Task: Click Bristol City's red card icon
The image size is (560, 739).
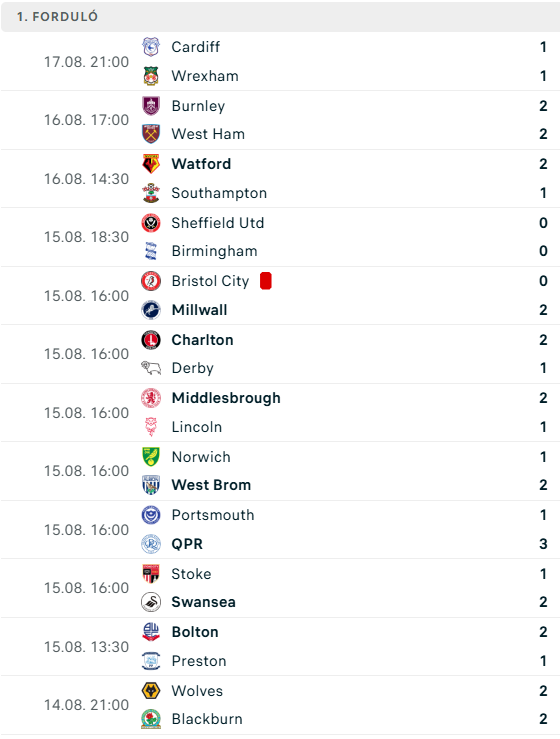Action: click(x=266, y=281)
